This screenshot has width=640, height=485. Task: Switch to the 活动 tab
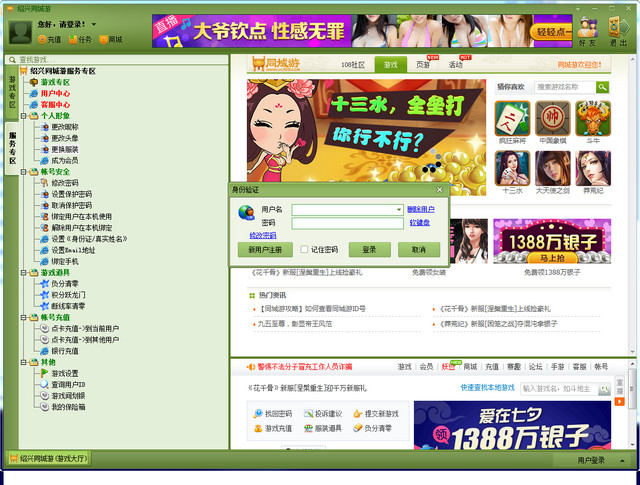pos(456,65)
